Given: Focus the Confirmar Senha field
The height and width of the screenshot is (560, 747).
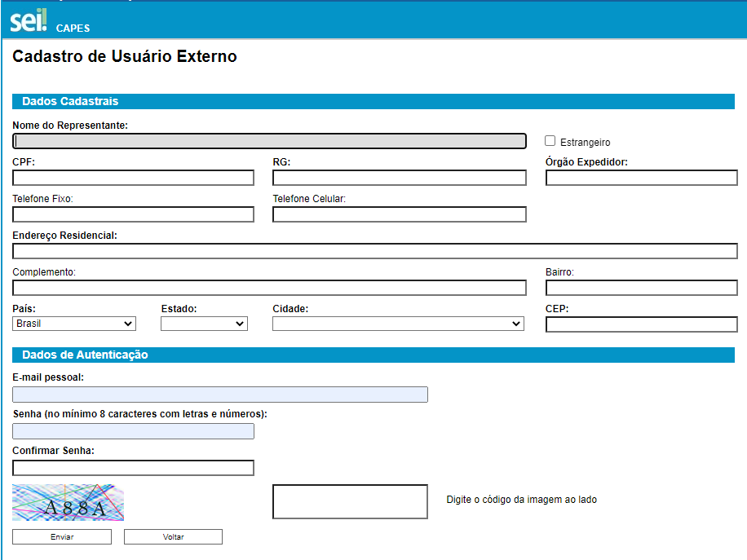Looking at the screenshot, I should [133, 468].
